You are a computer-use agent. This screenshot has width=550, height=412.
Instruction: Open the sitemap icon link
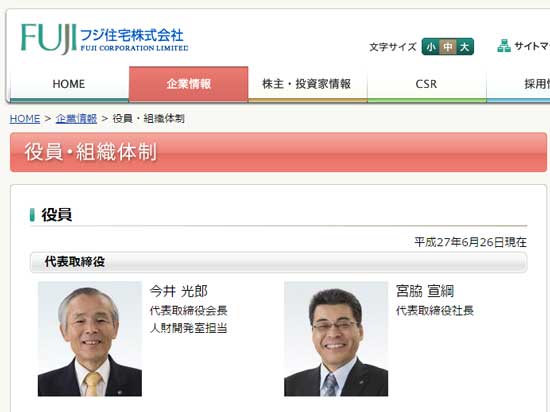(504, 46)
